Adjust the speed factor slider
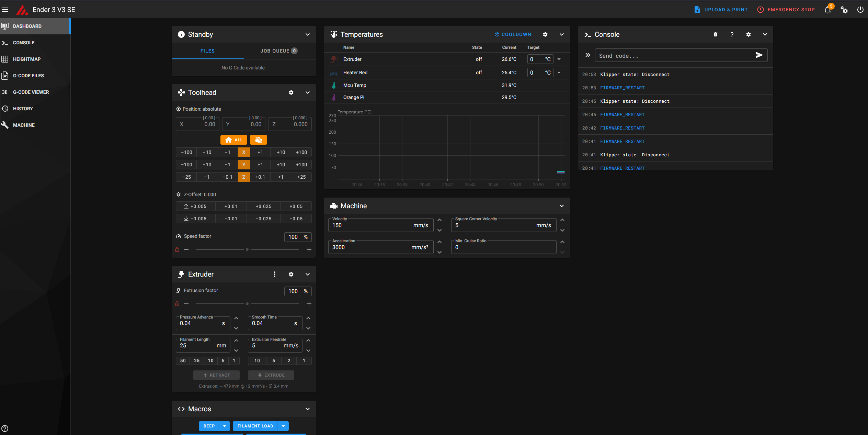 pyautogui.click(x=247, y=249)
